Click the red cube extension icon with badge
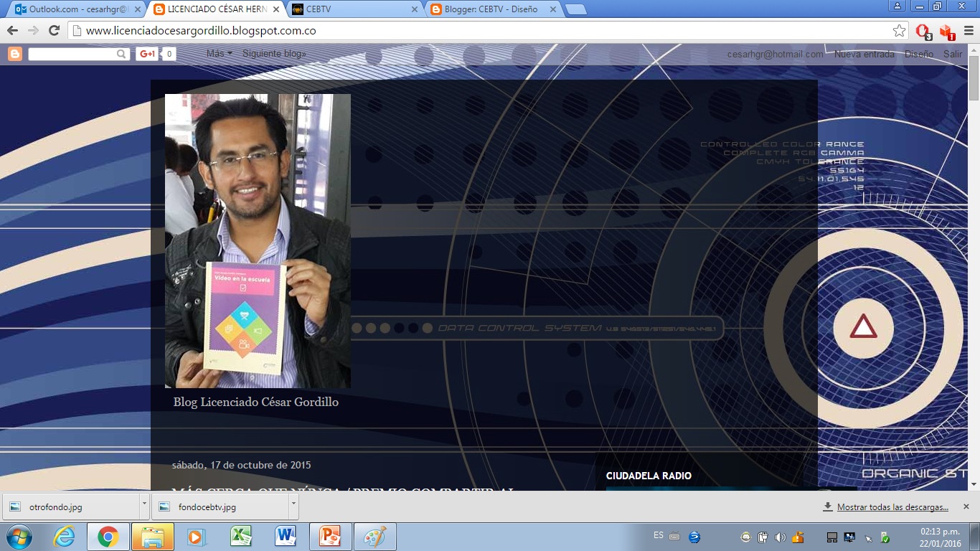The width and height of the screenshot is (980, 551). [x=946, y=32]
